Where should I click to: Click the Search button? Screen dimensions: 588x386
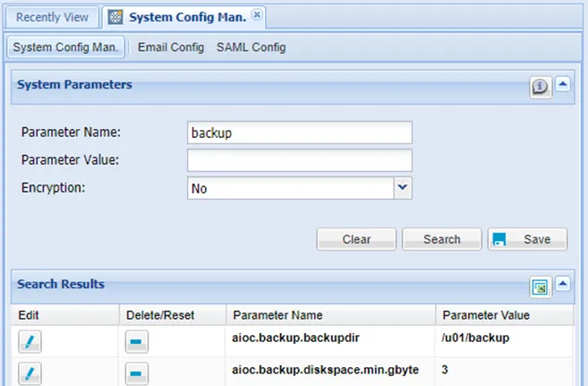click(x=442, y=239)
